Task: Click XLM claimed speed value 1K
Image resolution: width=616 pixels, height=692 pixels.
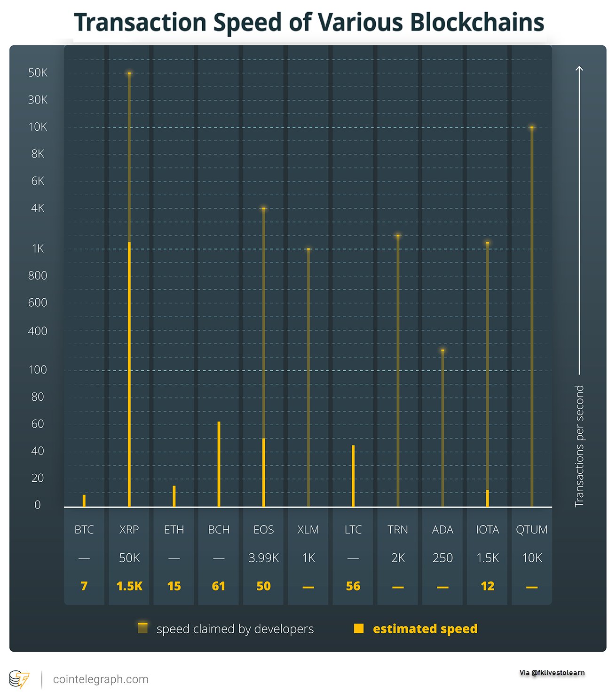Action: (308, 558)
